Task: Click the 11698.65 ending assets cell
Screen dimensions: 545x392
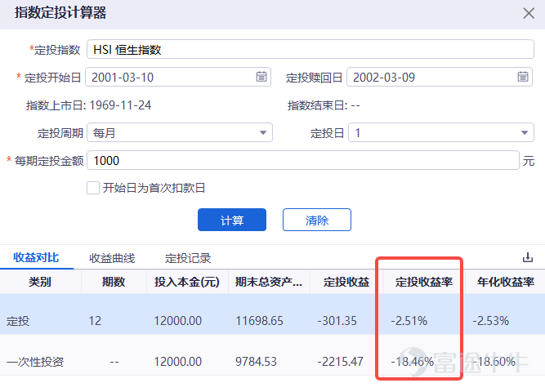Action: [259, 321]
